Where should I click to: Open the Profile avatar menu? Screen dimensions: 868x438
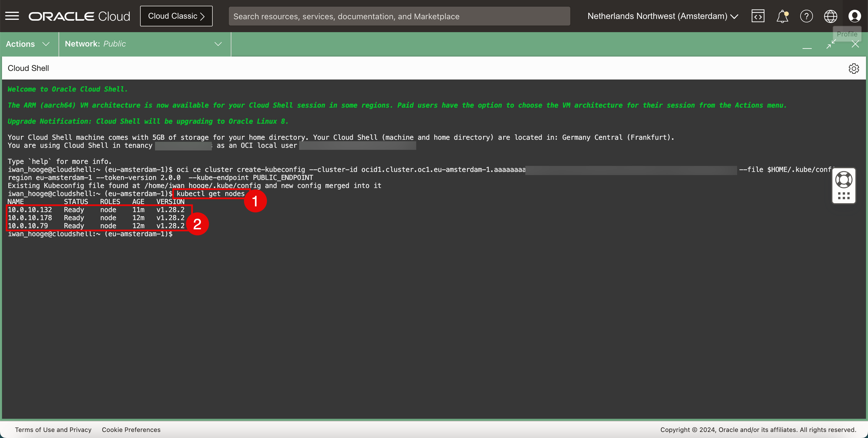click(x=855, y=16)
